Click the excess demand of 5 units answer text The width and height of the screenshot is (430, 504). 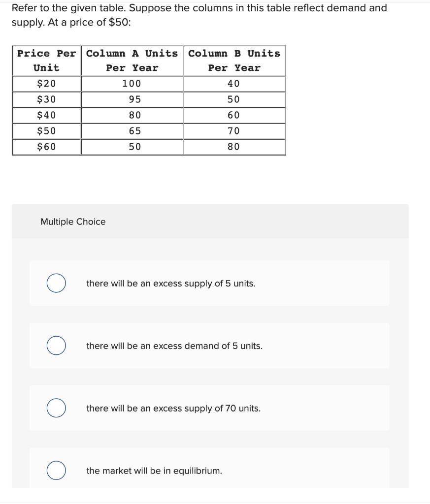click(173, 346)
